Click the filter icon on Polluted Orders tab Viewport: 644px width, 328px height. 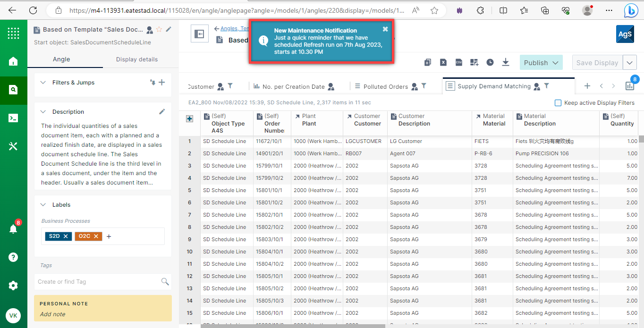pyautogui.click(x=424, y=86)
